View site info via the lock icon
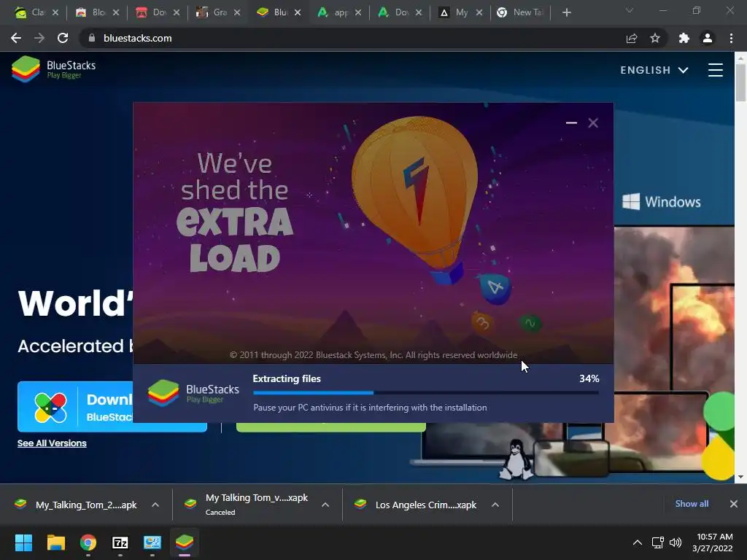 coord(91,38)
